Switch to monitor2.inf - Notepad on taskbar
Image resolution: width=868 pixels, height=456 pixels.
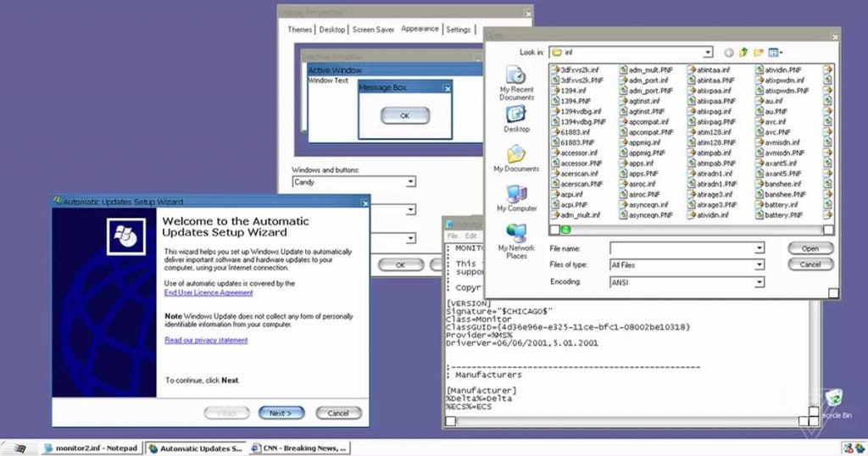click(x=92, y=448)
